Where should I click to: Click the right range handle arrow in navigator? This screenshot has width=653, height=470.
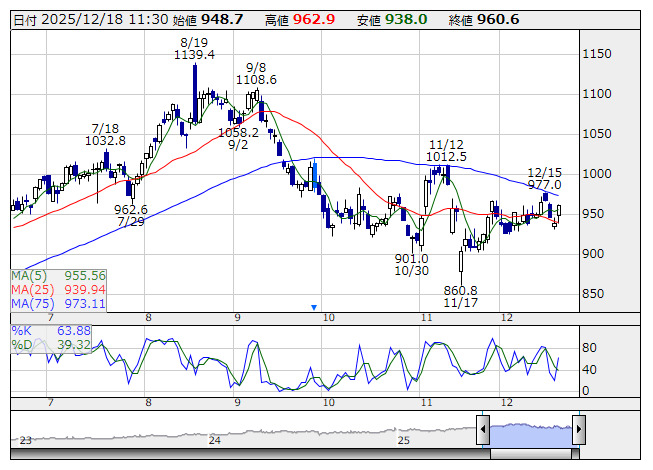(x=578, y=430)
